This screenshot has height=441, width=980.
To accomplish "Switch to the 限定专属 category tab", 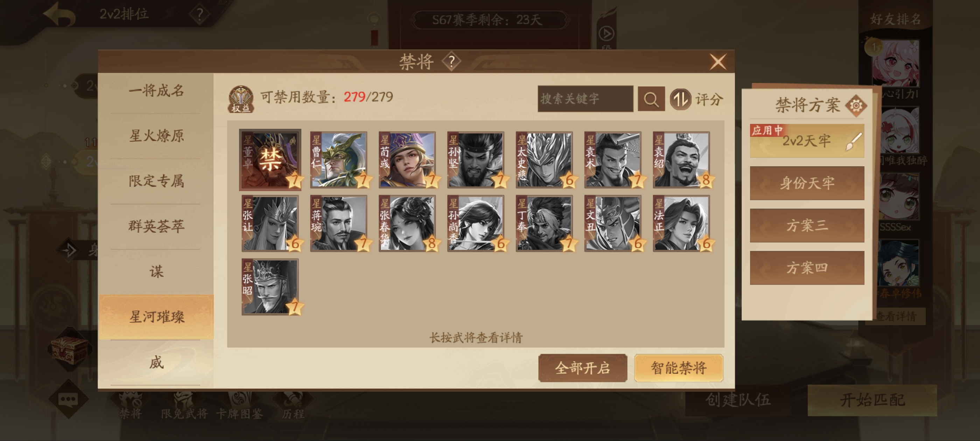I will point(156,181).
